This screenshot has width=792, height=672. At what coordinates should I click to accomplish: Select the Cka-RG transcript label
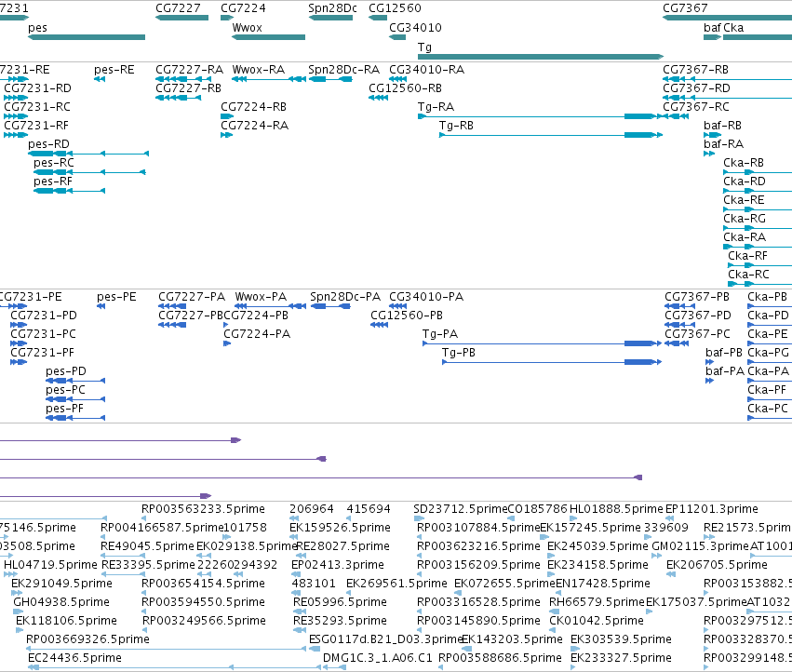point(745,219)
